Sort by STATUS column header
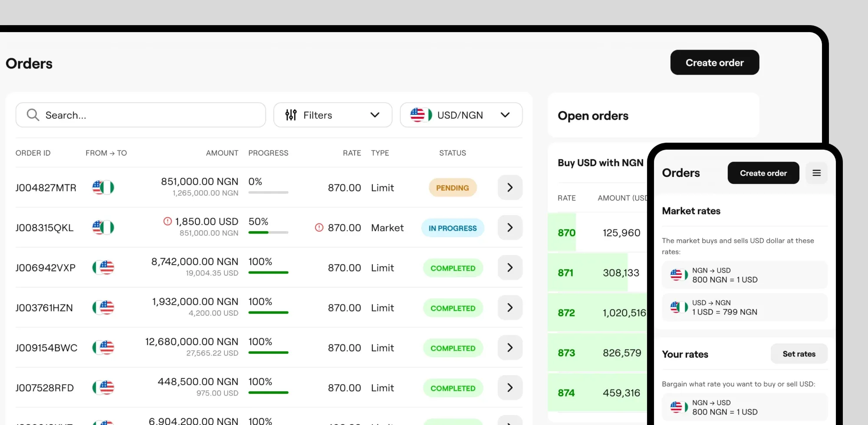This screenshot has width=868, height=425. pyautogui.click(x=453, y=153)
